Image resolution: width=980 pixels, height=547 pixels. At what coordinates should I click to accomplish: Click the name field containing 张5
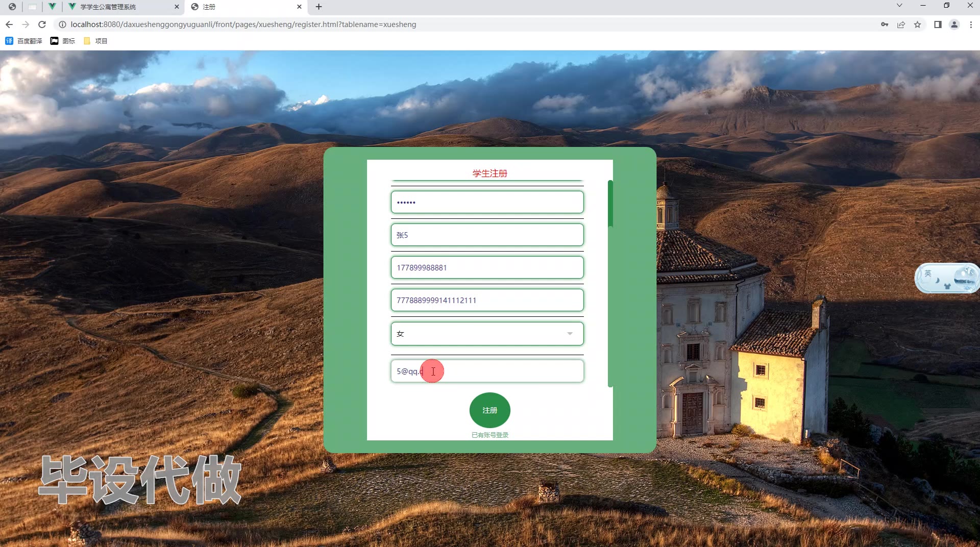click(487, 235)
